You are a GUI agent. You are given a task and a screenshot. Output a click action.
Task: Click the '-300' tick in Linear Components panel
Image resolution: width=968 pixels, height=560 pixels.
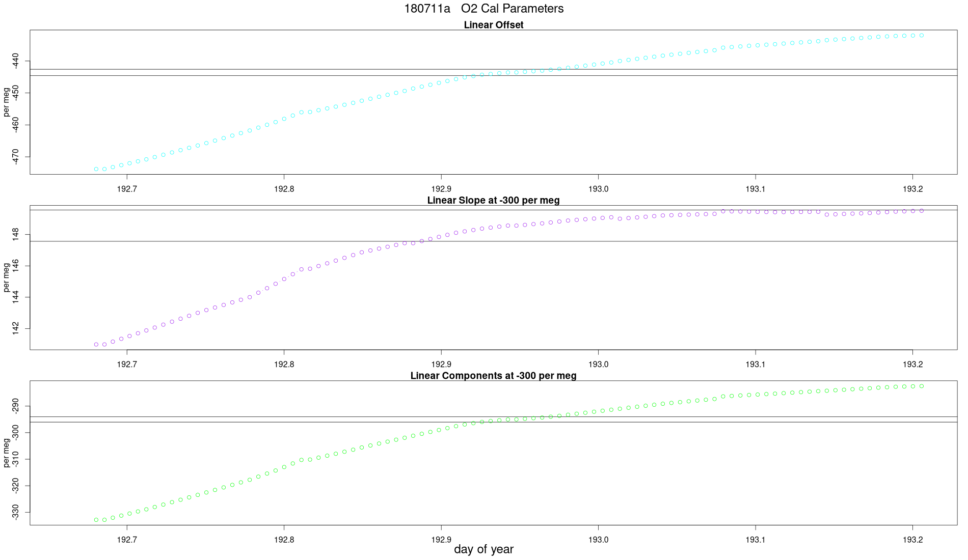pyautogui.click(x=15, y=433)
